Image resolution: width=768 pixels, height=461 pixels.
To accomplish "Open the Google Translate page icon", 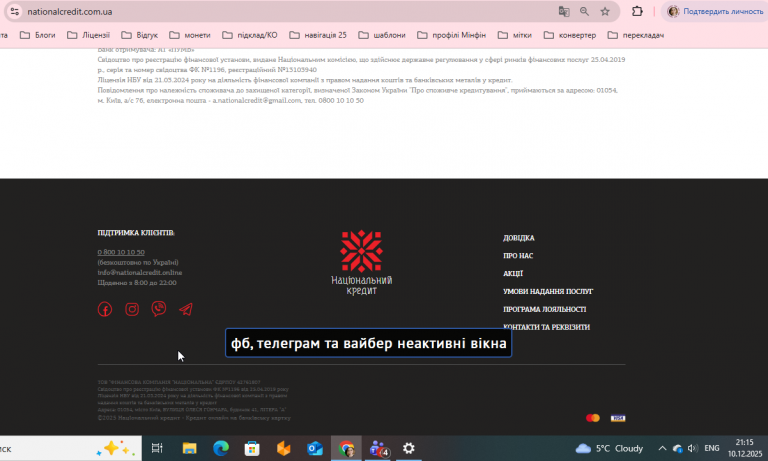I will (x=564, y=11).
